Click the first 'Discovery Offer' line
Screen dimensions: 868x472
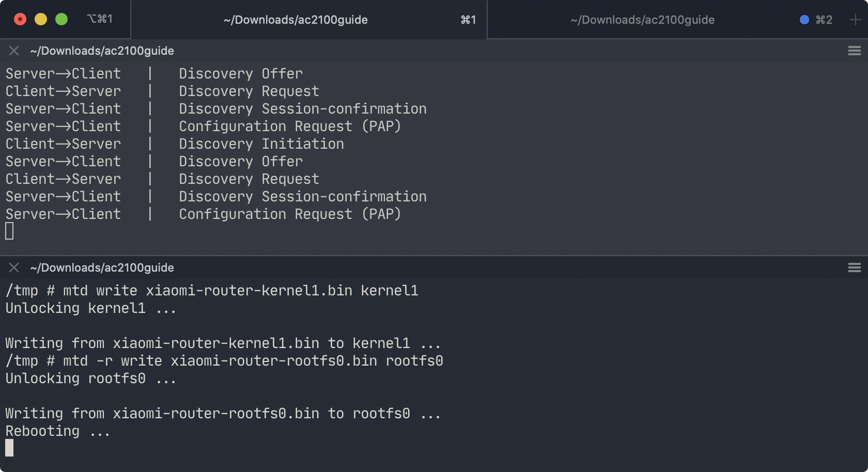coord(154,73)
